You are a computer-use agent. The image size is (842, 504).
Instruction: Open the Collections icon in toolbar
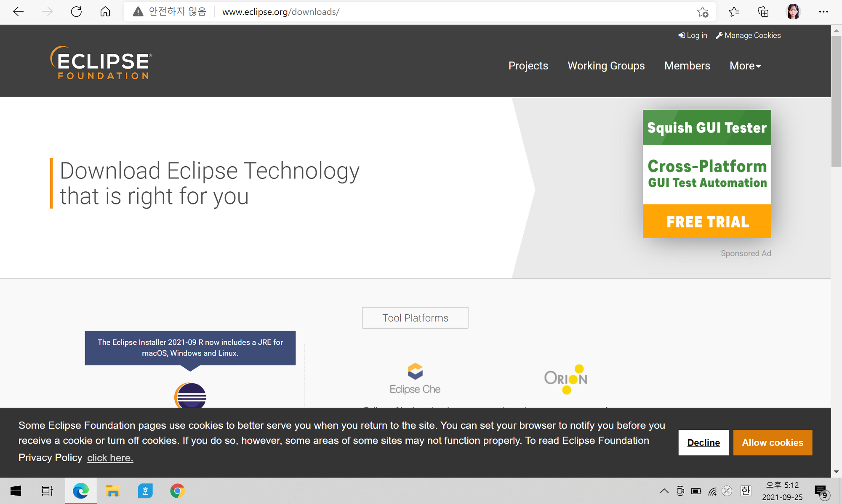(x=763, y=12)
